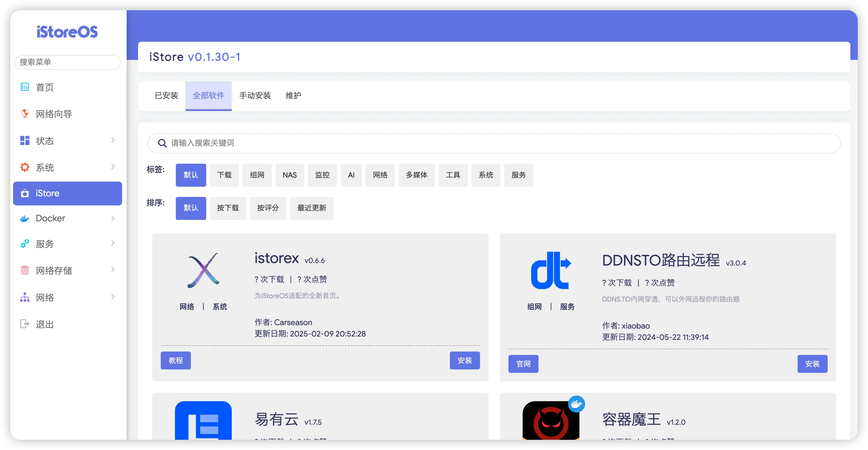Sort apps by 最近更新

pyautogui.click(x=312, y=208)
